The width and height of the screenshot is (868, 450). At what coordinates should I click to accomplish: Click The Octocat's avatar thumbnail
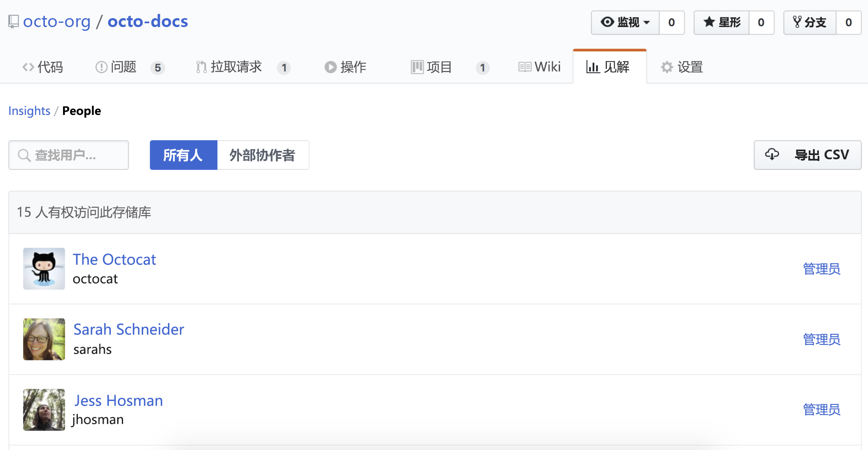44,269
